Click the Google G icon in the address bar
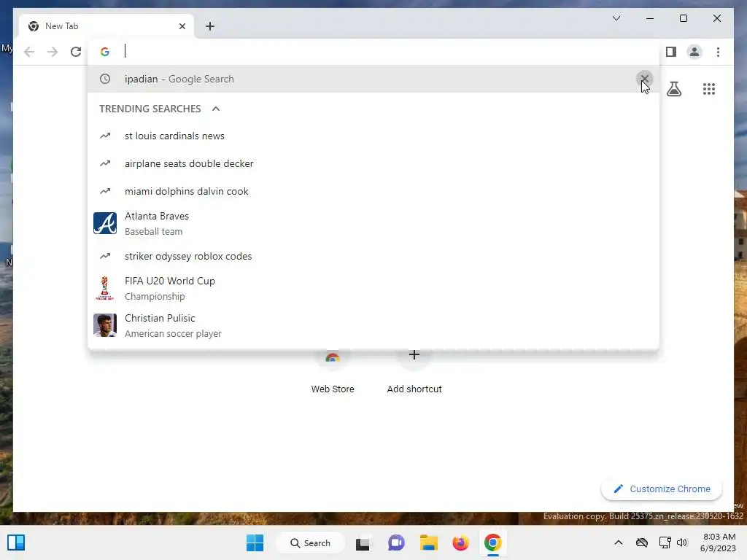This screenshot has width=747, height=560. (x=105, y=52)
